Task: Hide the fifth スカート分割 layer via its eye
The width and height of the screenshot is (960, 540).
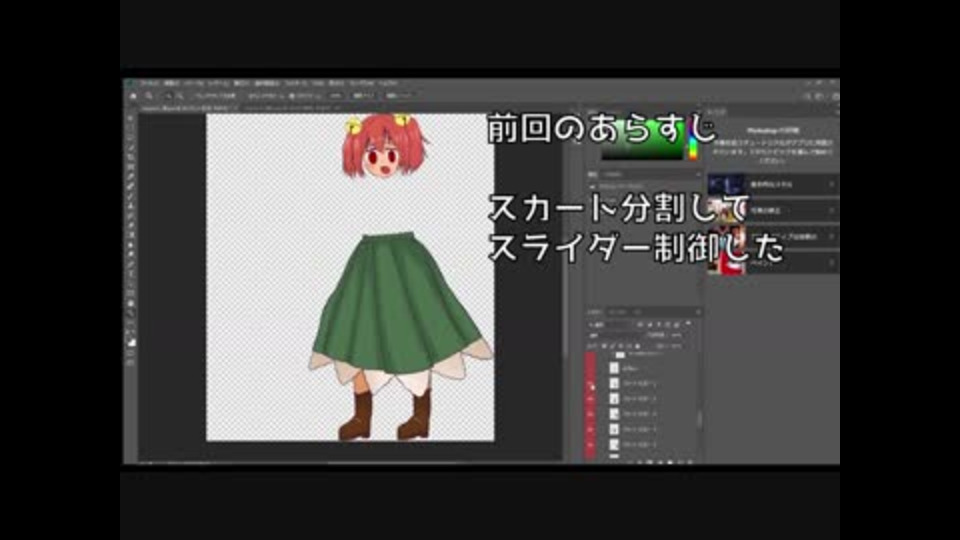Action: pyautogui.click(x=591, y=445)
